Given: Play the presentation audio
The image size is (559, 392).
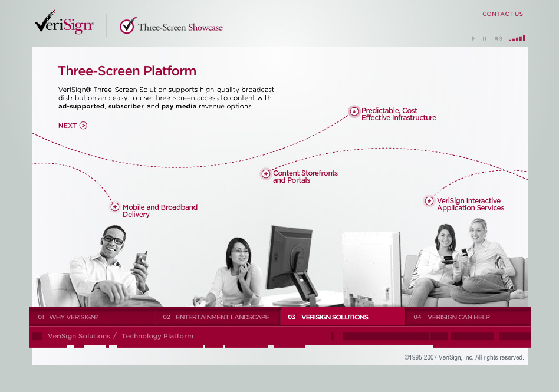Looking at the screenshot, I should point(473,38).
